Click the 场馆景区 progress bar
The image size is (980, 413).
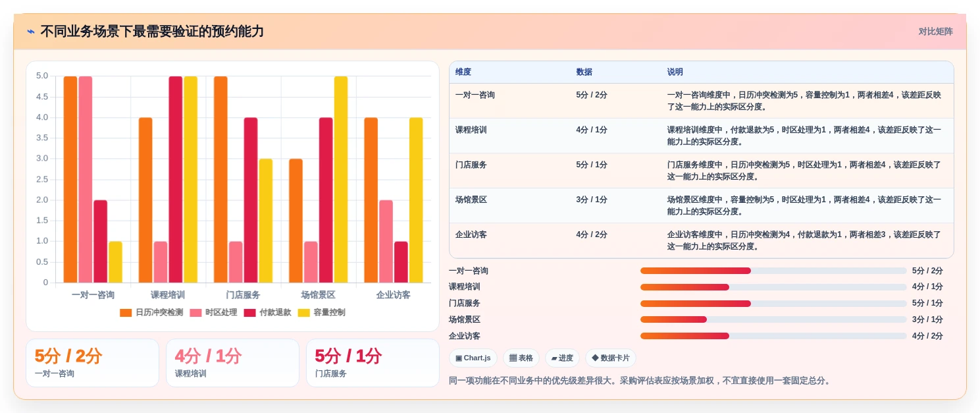tap(773, 319)
